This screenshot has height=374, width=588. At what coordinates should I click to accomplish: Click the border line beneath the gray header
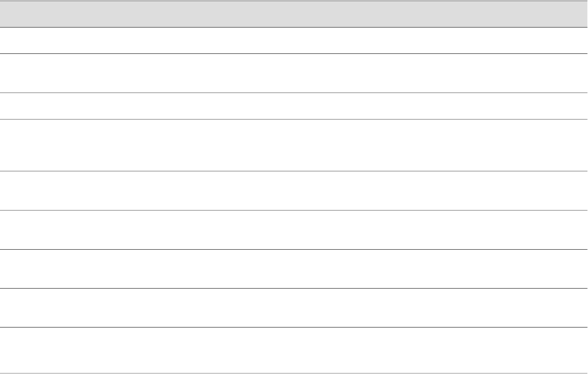click(294, 27)
